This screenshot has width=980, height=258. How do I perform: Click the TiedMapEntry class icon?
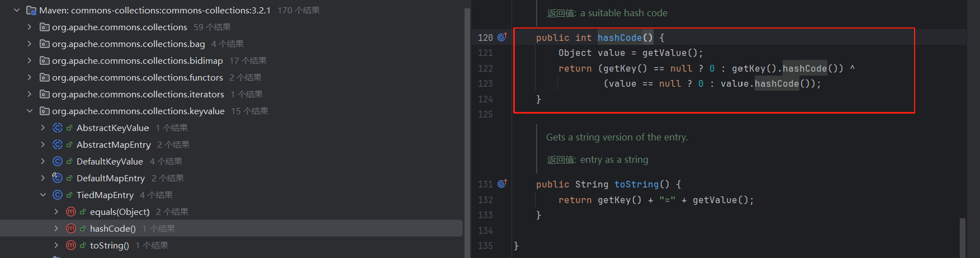pyautogui.click(x=57, y=195)
